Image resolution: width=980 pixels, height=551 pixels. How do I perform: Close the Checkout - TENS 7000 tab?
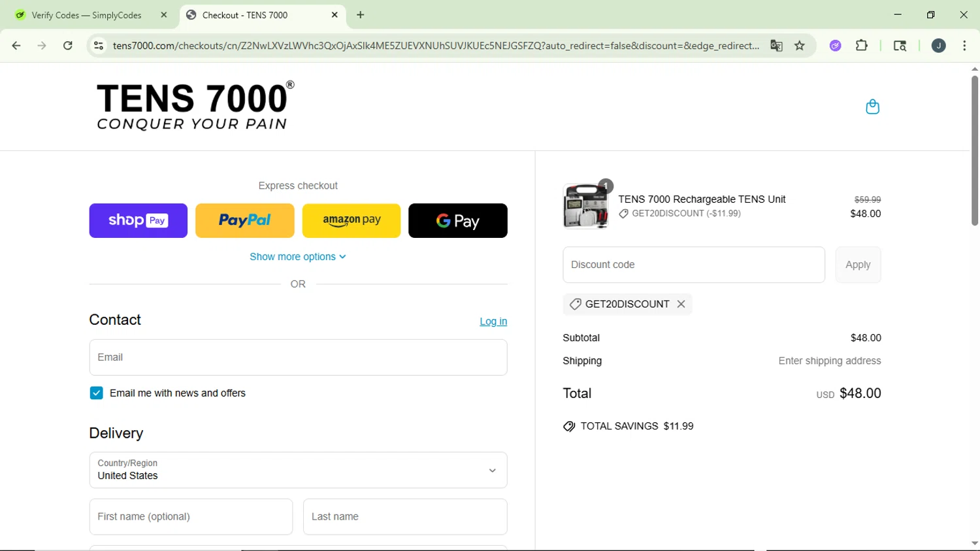(x=335, y=15)
